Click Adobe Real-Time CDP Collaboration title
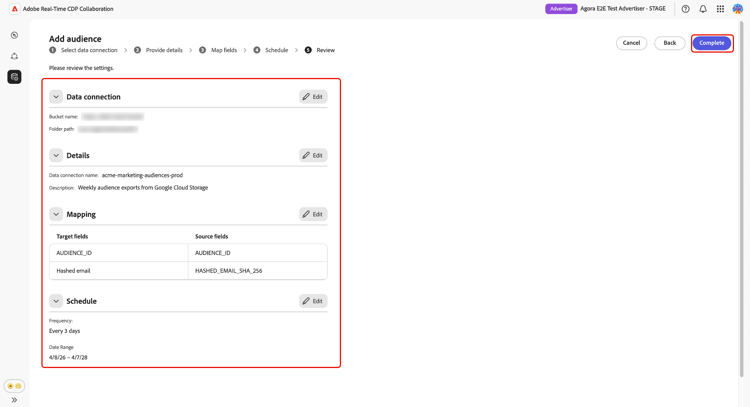Viewport: 750px width, 407px height. coord(68,9)
